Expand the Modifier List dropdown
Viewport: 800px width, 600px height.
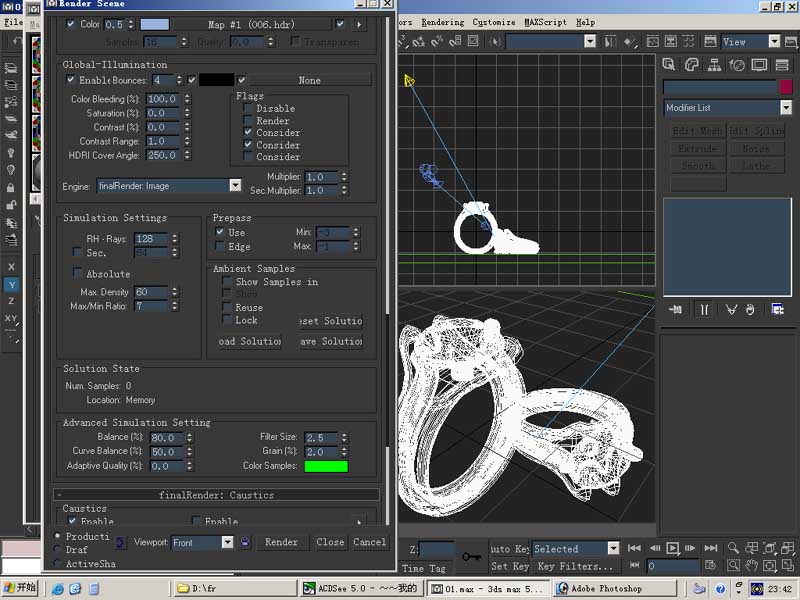[786, 108]
